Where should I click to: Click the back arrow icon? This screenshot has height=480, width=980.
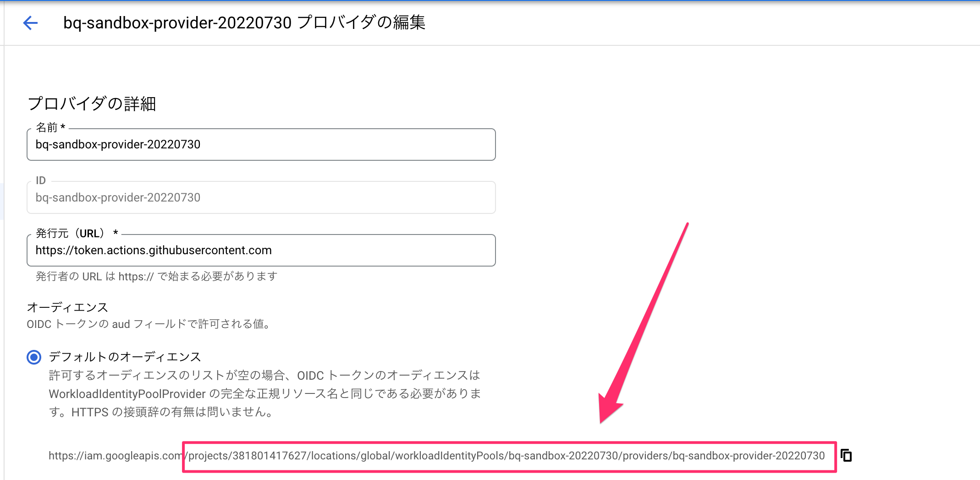pyautogui.click(x=30, y=22)
